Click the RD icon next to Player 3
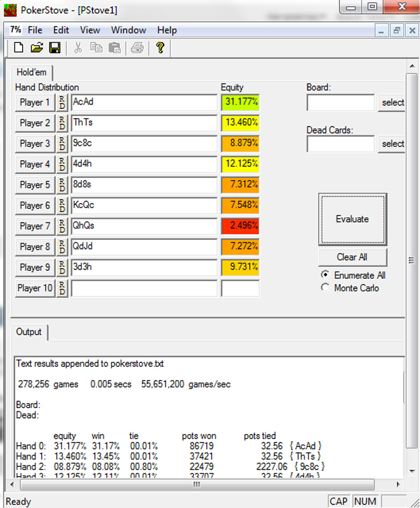420x508 pixels. pos(62,144)
